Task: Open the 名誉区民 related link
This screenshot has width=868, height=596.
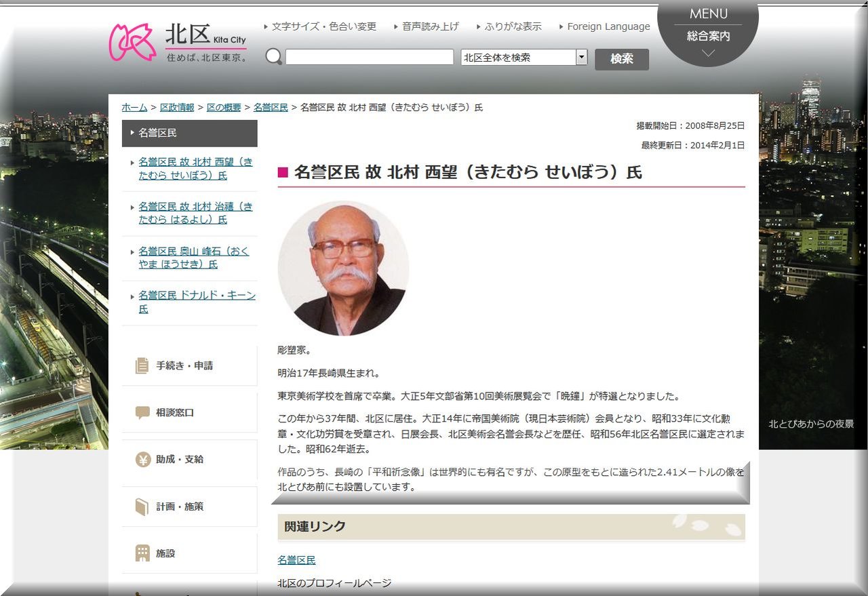Action: (296, 560)
